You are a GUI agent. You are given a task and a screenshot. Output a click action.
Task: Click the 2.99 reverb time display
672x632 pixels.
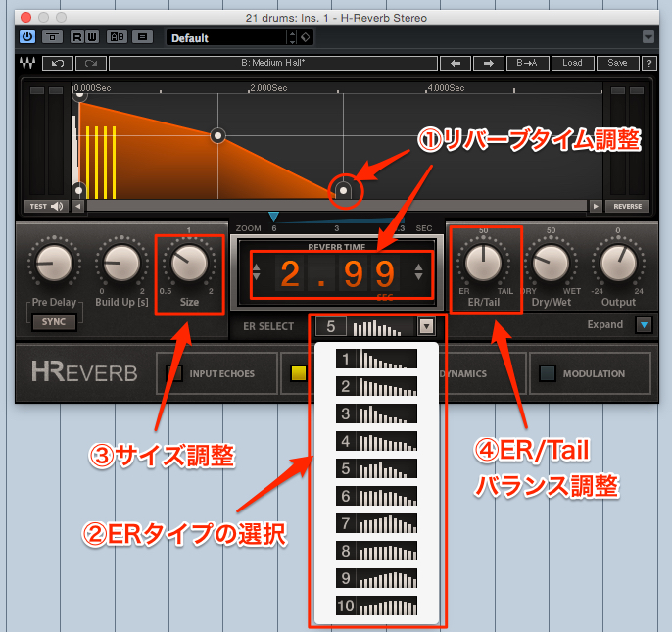[338, 273]
